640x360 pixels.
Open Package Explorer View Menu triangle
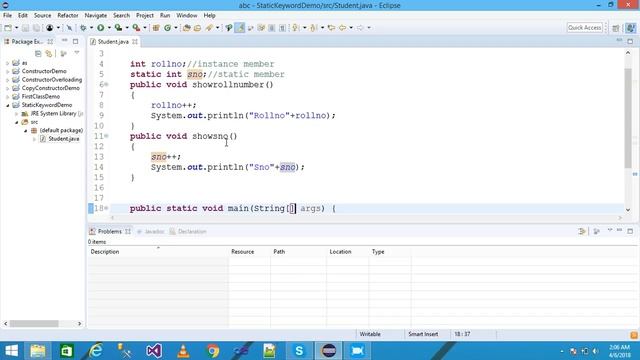77,53
